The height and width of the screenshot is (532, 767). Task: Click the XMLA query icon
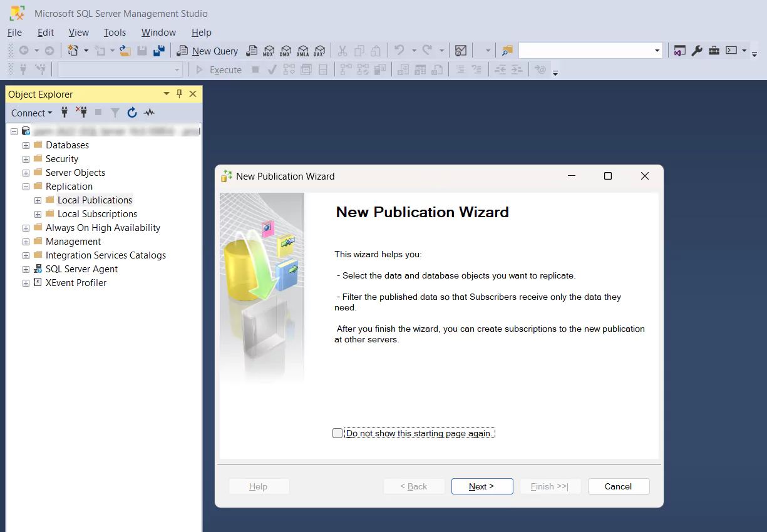coord(303,51)
